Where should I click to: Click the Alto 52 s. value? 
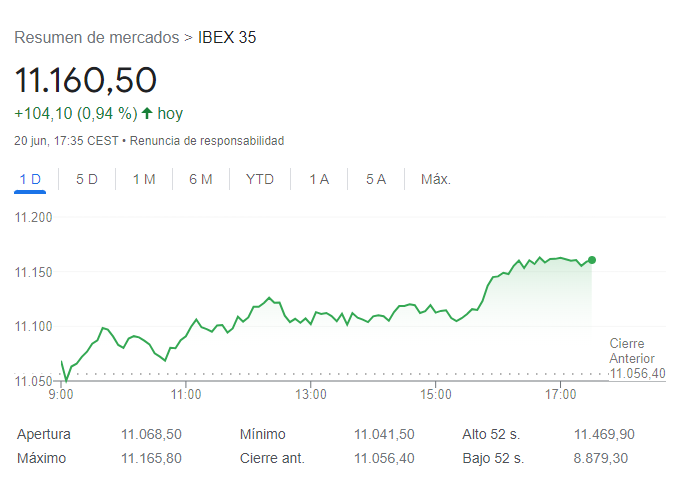coord(603,434)
